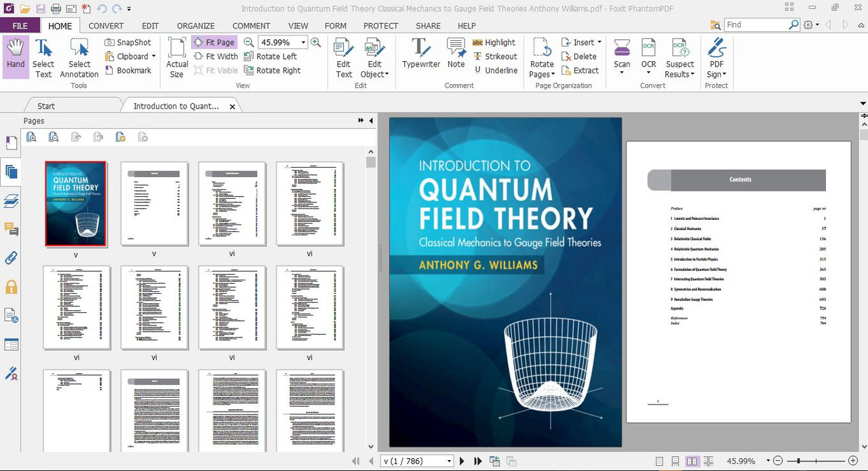The image size is (868, 471).
Task: Open the comments navigation panel icon
Action: click(x=11, y=229)
